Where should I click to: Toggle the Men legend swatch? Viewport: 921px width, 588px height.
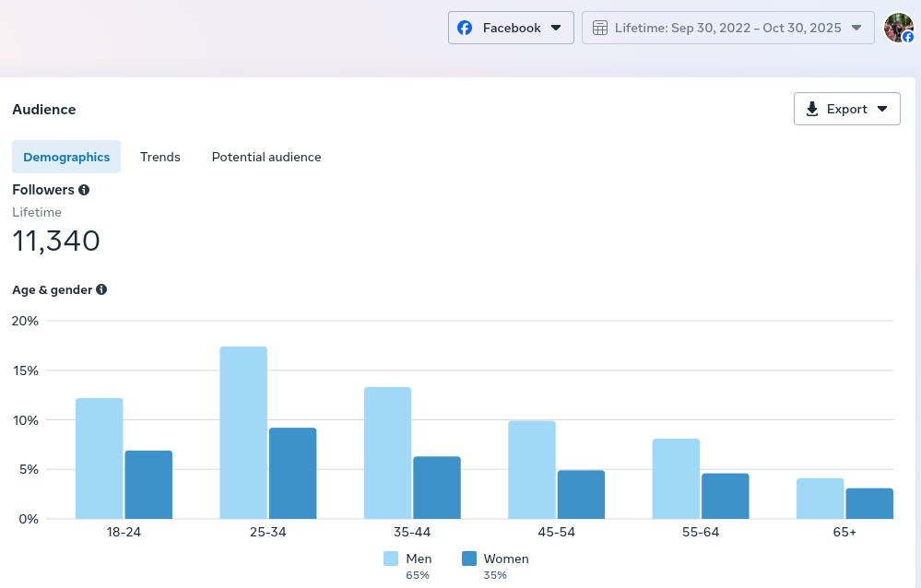(391, 559)
